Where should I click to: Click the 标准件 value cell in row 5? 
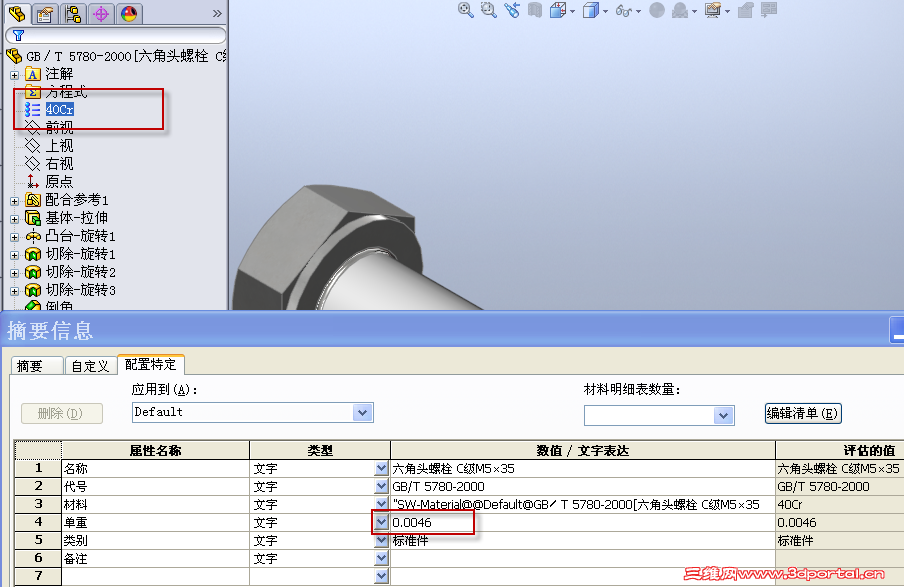(583, 540)
